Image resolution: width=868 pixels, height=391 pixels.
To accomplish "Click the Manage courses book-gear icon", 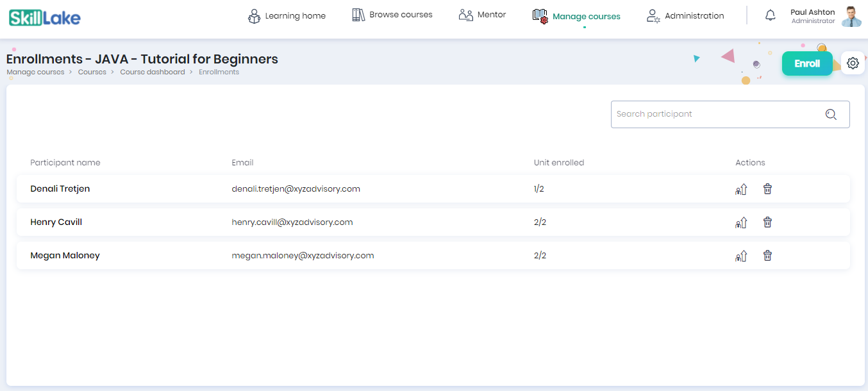I will (540, 16).
